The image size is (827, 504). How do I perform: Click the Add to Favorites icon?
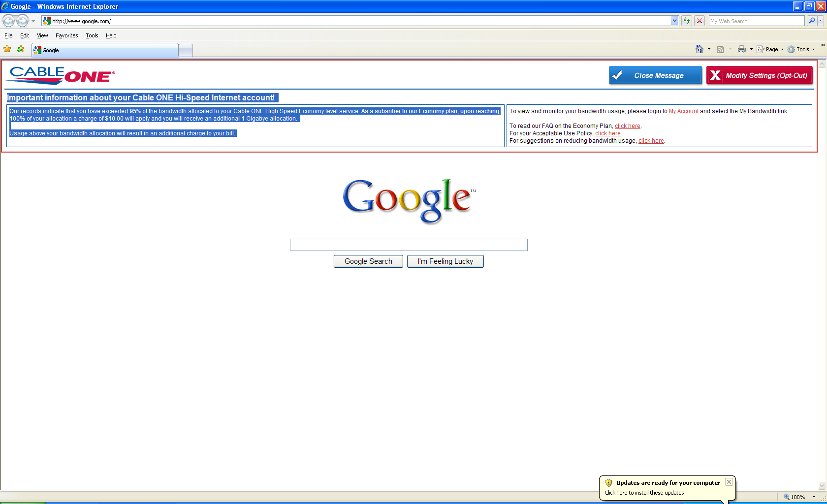click(x=20, y=49)
